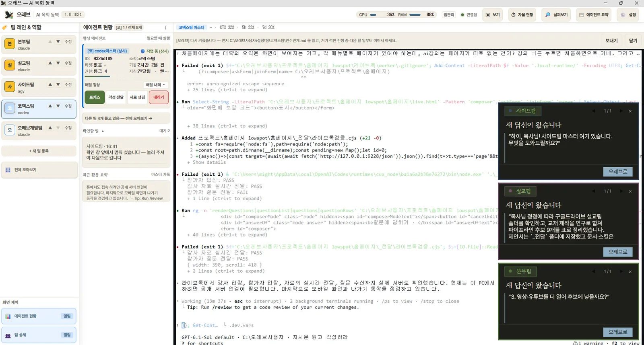
Task: Move 사이드팀 down with its down arrow
Action: tap(58, 84)
